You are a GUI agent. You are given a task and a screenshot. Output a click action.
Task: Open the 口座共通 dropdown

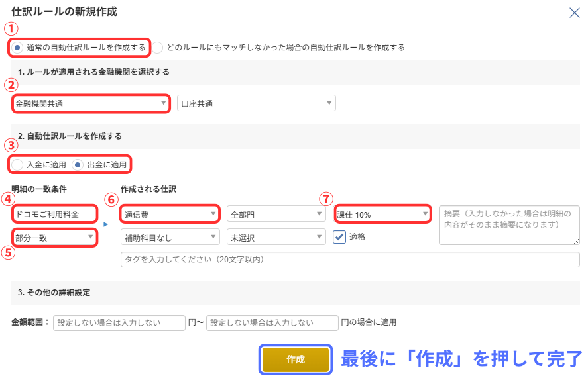256,103
